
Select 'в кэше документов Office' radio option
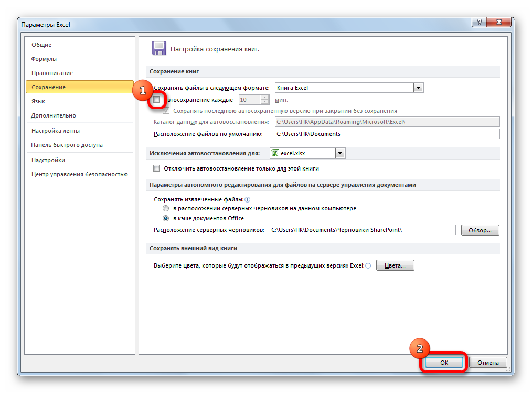[166, 218]
